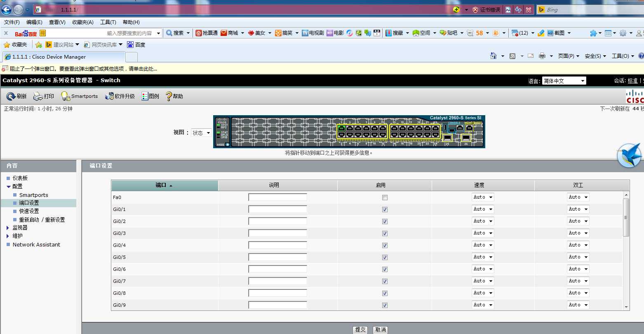Open the 收藏夹(A) menu

[82, 22]
